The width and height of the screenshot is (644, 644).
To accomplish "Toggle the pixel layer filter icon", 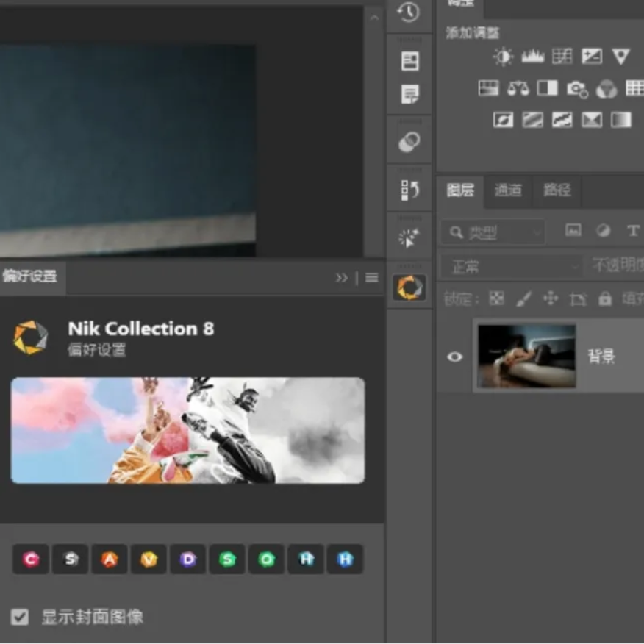I will (x=573, y=230).
